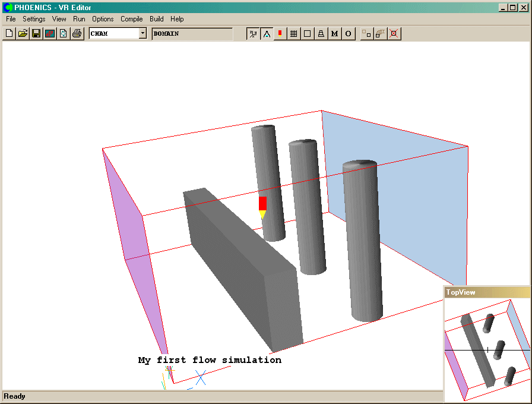
Task: Click the Print toolbar icon
Action: (77, 34)
